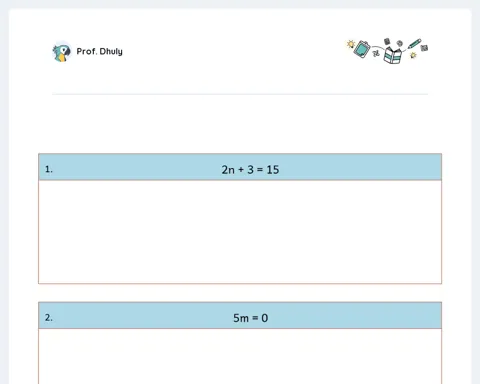Click the horizontal divider under the header
480x384 pixels.
pos(240,94)
